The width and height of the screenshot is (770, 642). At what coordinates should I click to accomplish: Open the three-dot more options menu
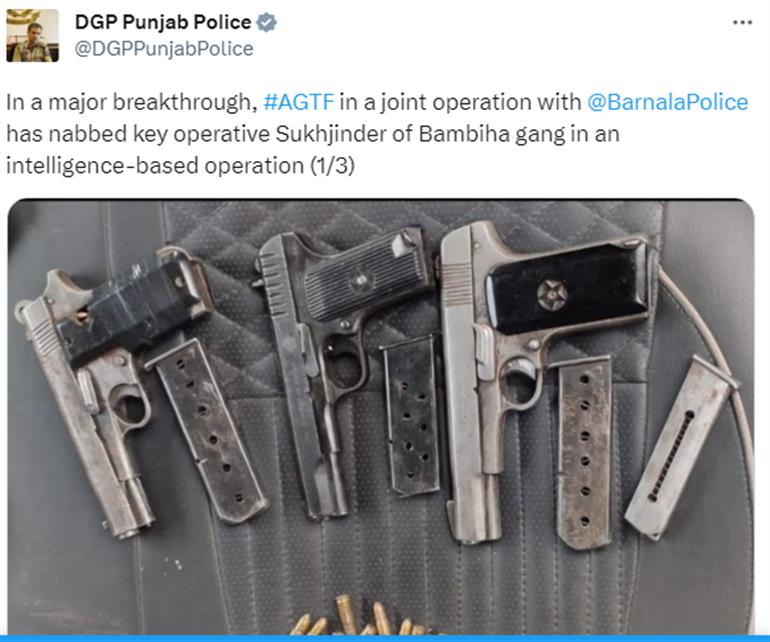[742, 23]
